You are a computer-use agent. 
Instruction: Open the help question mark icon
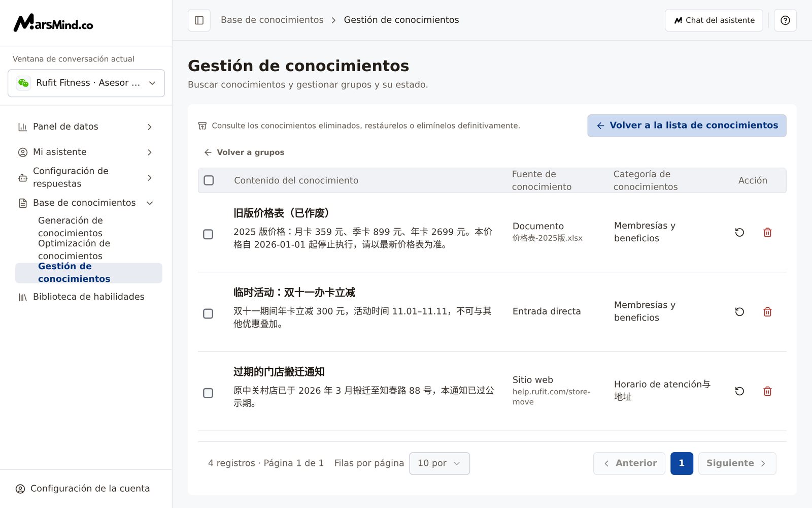(785, 20)
